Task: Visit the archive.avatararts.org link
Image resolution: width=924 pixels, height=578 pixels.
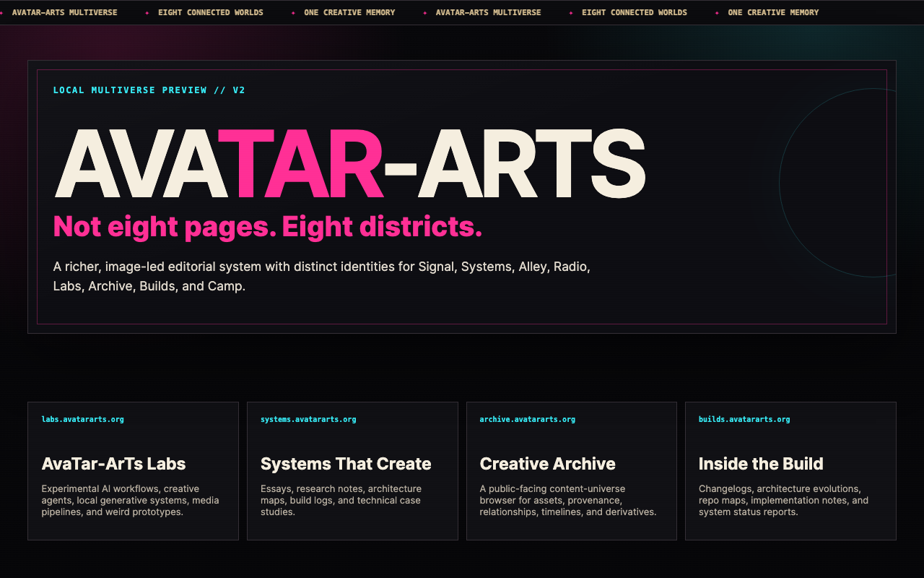Action: point(528,419)
